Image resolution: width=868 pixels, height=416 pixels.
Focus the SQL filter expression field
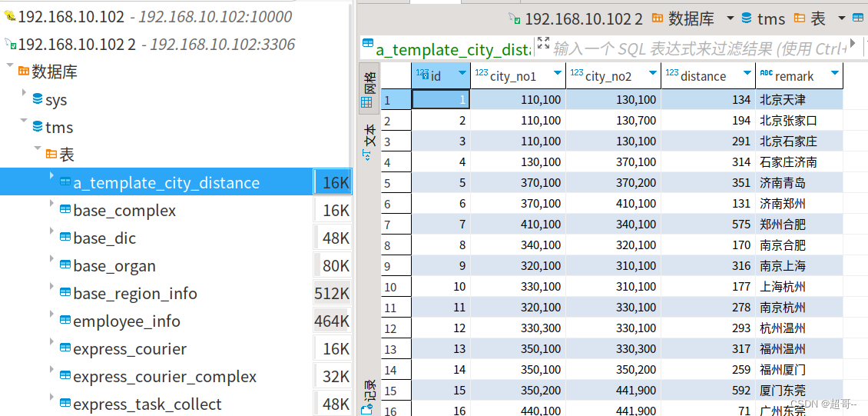point(700,48)
